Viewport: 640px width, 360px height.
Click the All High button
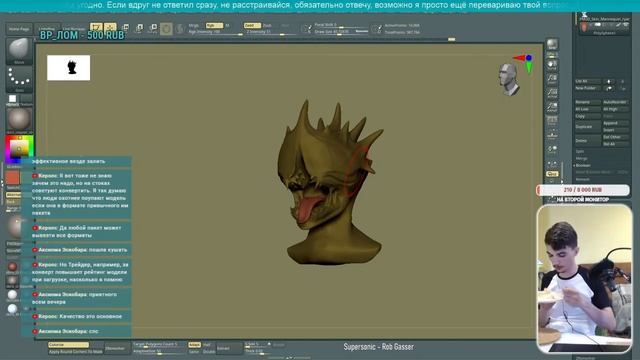pyautogui.click(x=616, y=109)
